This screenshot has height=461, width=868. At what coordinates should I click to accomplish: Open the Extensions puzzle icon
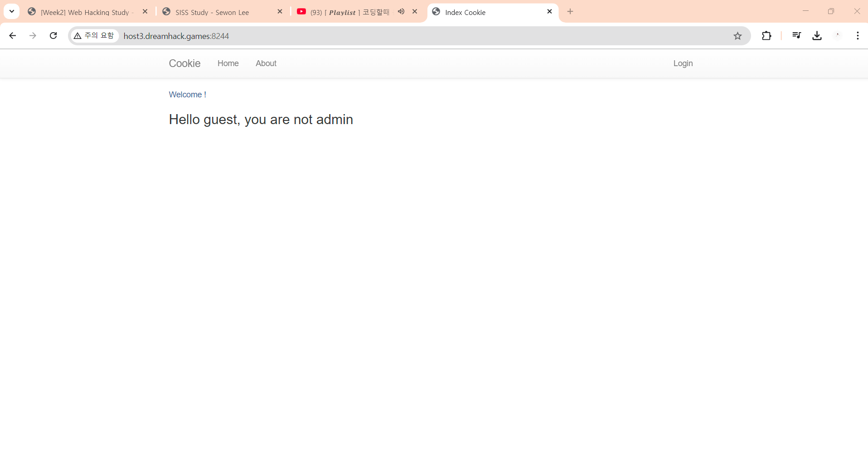(x=766, y=36)
